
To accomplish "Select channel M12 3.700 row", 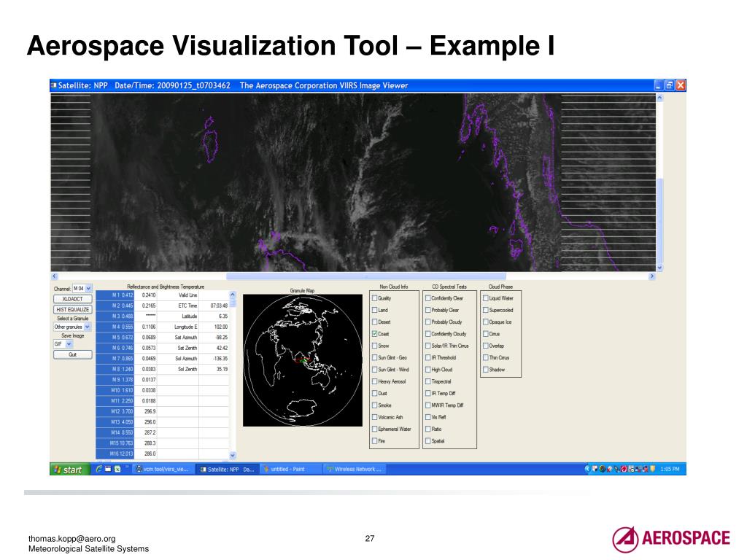I will pos(115,411).
